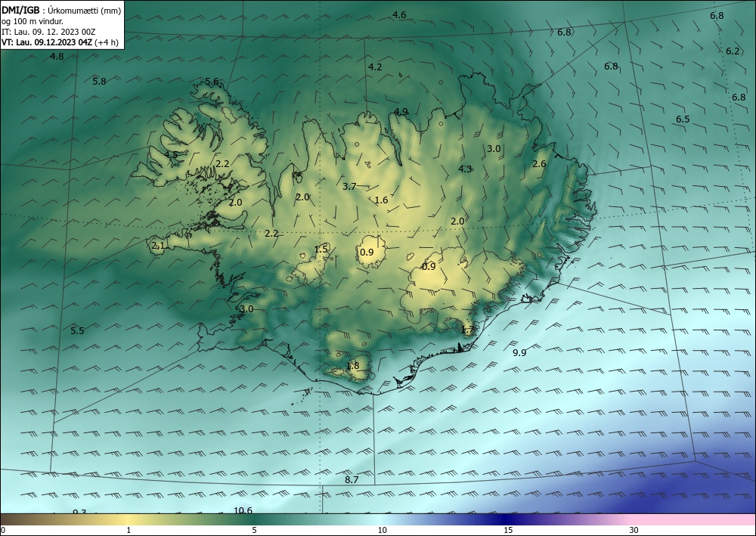Click the 6.2 value near the right edge
This screenshot has width=756, height=536.
733,51
